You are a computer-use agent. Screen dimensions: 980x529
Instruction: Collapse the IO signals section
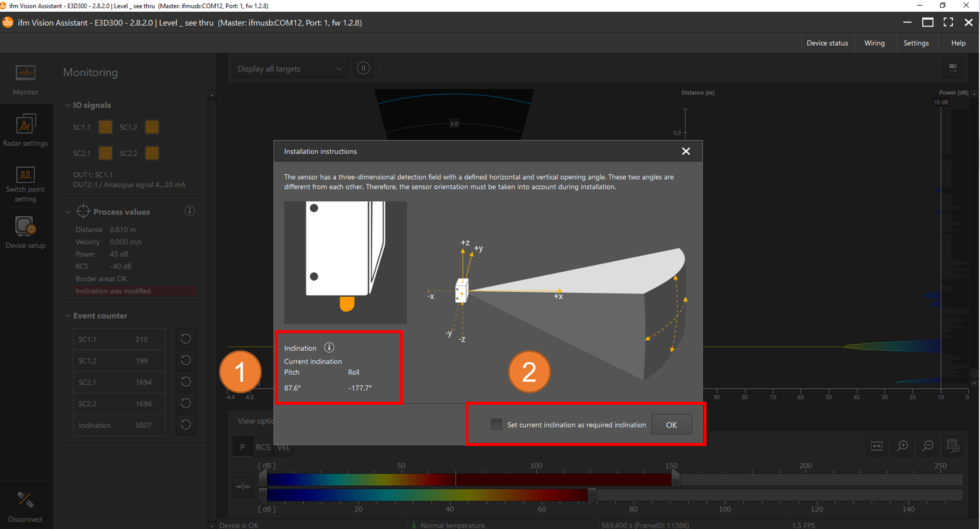pyautogui.click(x=68, y=105)
